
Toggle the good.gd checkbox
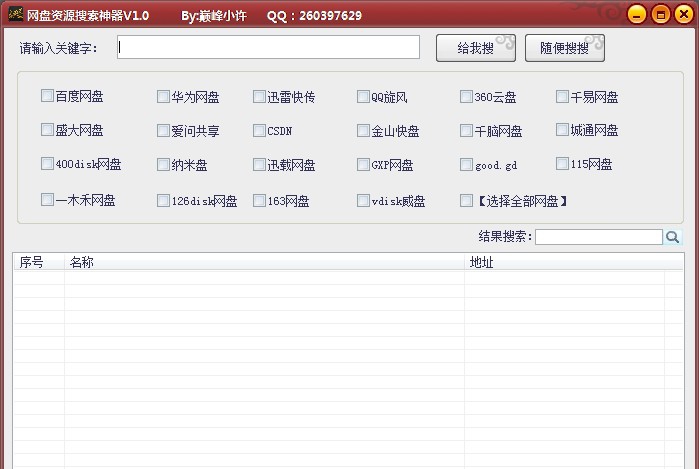pyautogui.click(x=466, y=165)
